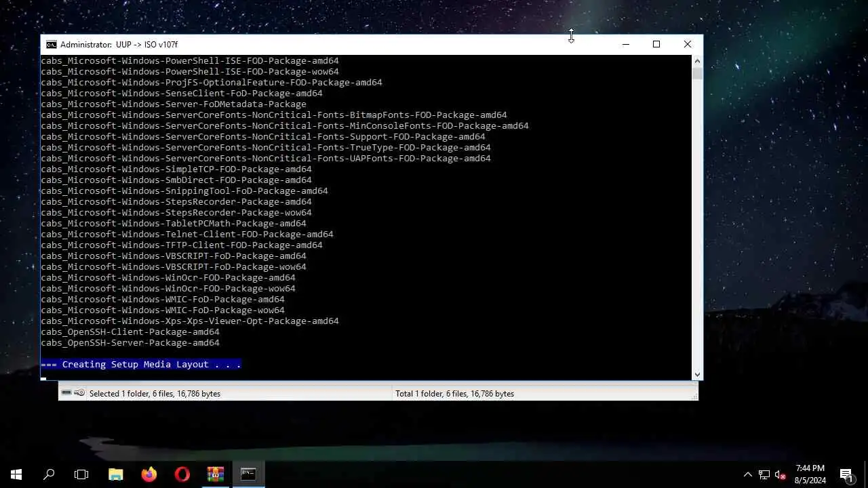The image size is (868, 488).
Task: Click the key icon in the WinRAR status bar
Action: pyautogui.click(x=79, y=393)
